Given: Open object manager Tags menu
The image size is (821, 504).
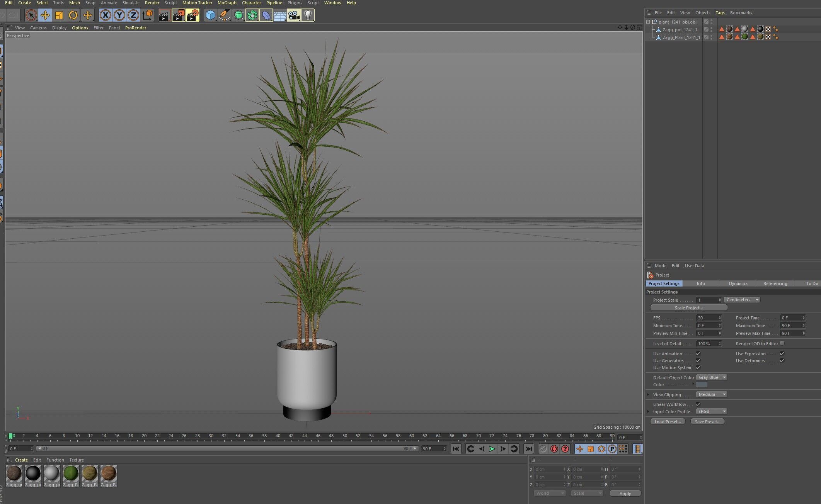Looking at the screenshot, I should tap(720, 13).
